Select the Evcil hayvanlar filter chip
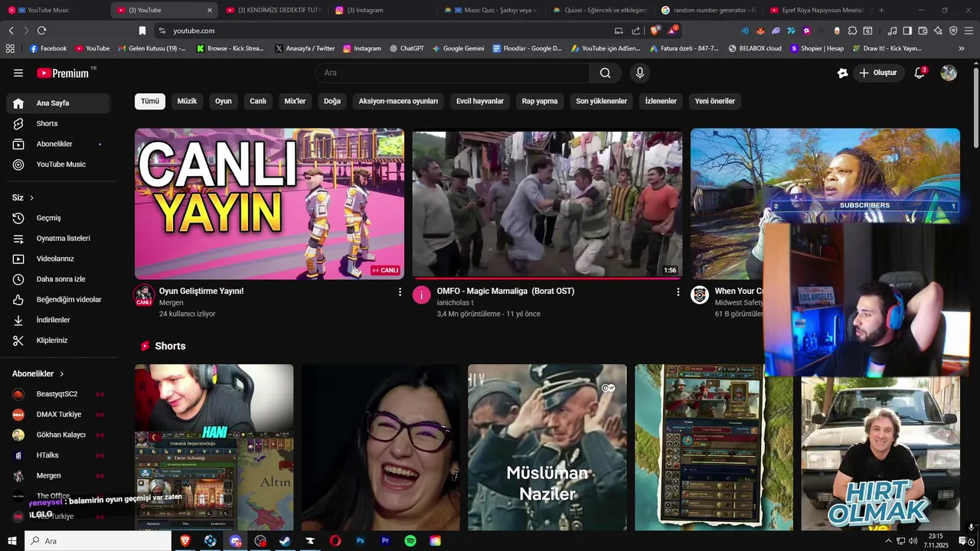 pos(480,101)
